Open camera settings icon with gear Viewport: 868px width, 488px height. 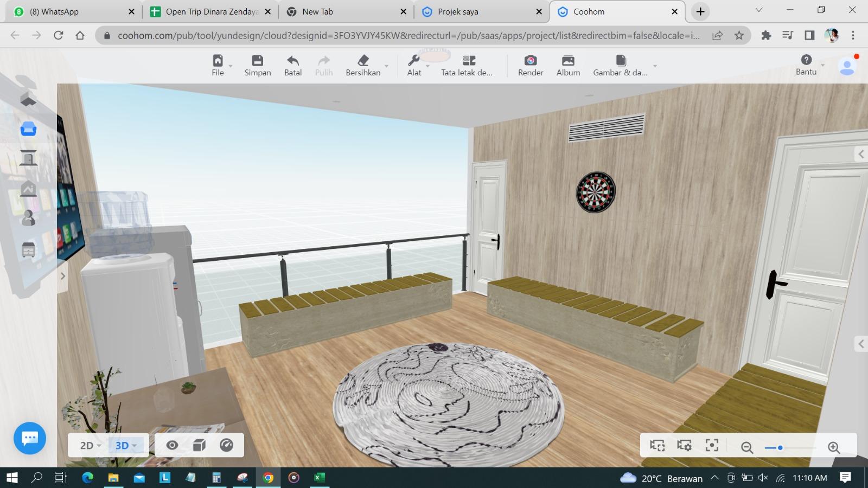684,445
